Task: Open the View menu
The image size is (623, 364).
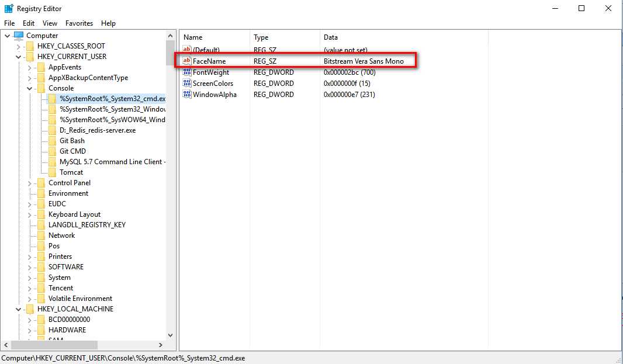Action: click(x=50, y=23)
